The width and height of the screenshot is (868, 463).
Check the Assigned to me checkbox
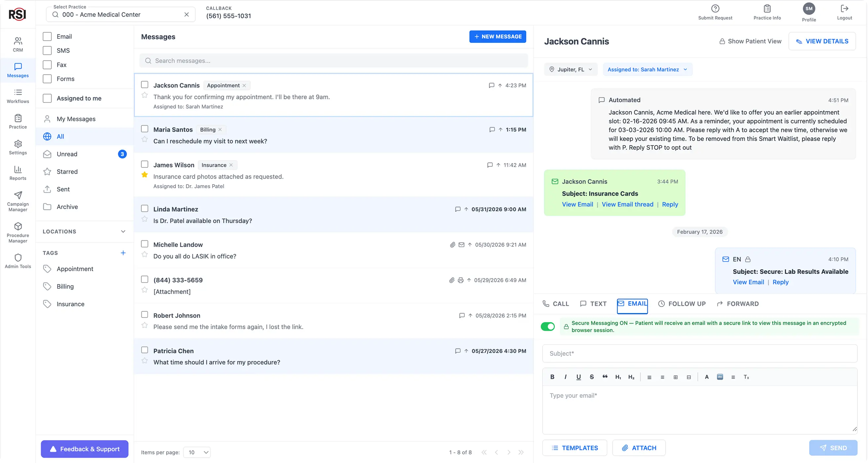47,99
